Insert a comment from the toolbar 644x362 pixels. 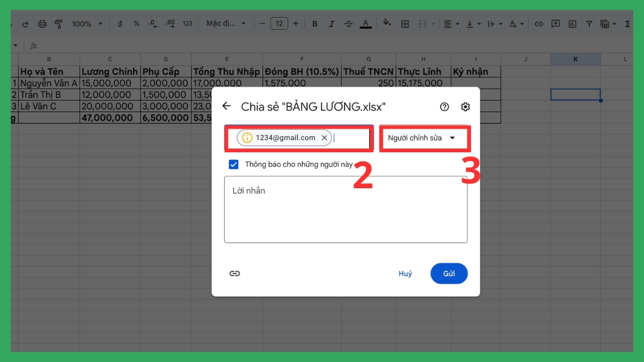click(x=555, y=24)
